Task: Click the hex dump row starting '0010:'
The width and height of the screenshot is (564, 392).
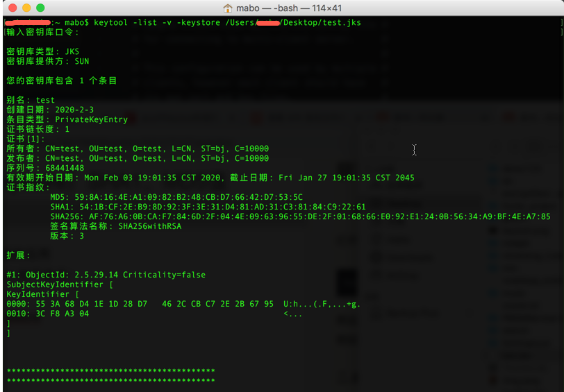Action: [x=154, y=314]
